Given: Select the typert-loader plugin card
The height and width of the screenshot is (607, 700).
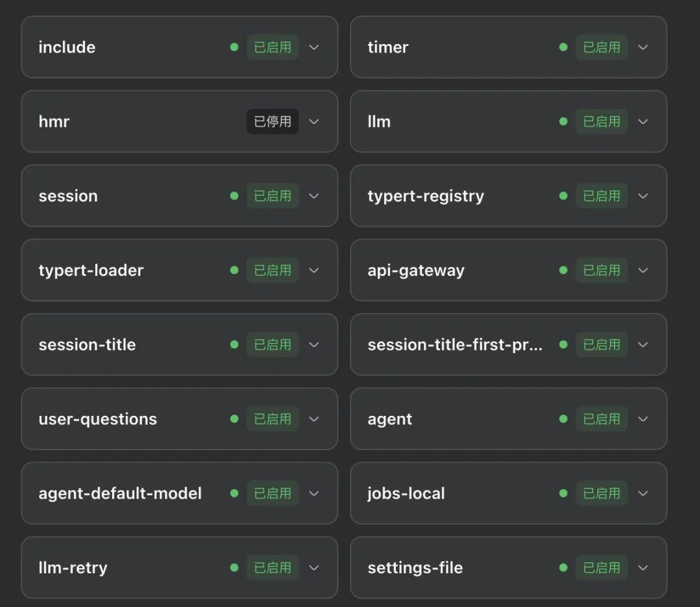Looking at the screenshot, I should pyautogui.click(x=180, y=270).
